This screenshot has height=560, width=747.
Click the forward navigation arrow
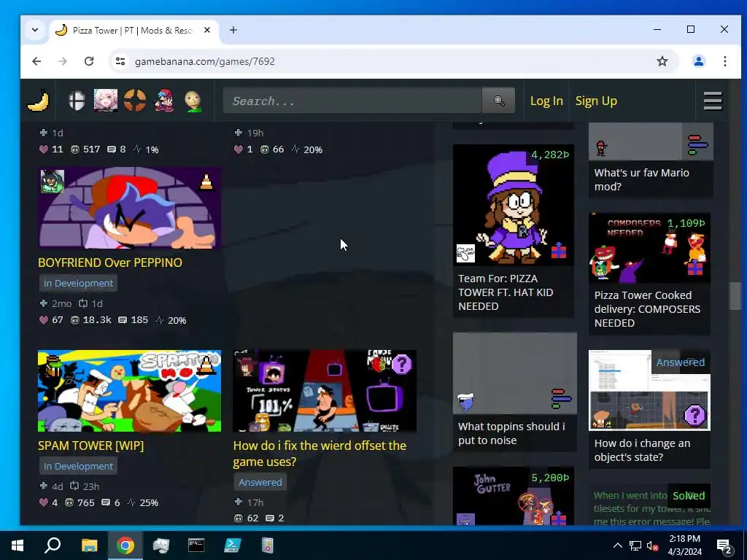(x=63, y=61)
